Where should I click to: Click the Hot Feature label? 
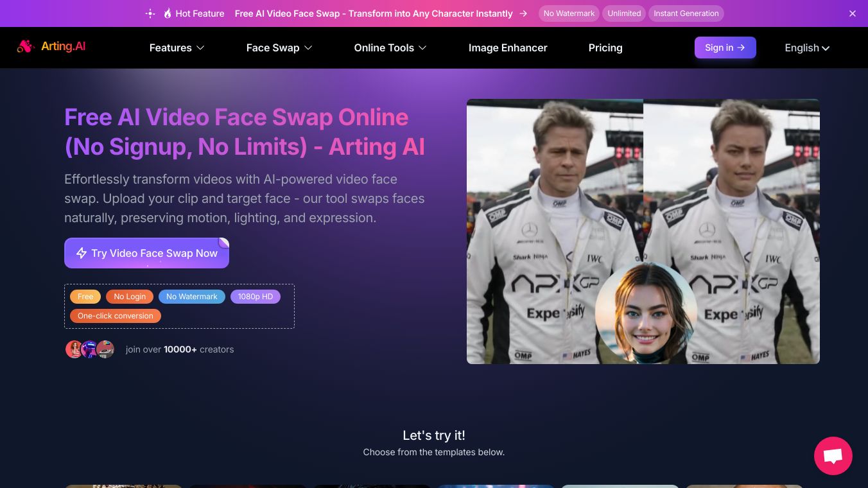(x=200, y=13)
